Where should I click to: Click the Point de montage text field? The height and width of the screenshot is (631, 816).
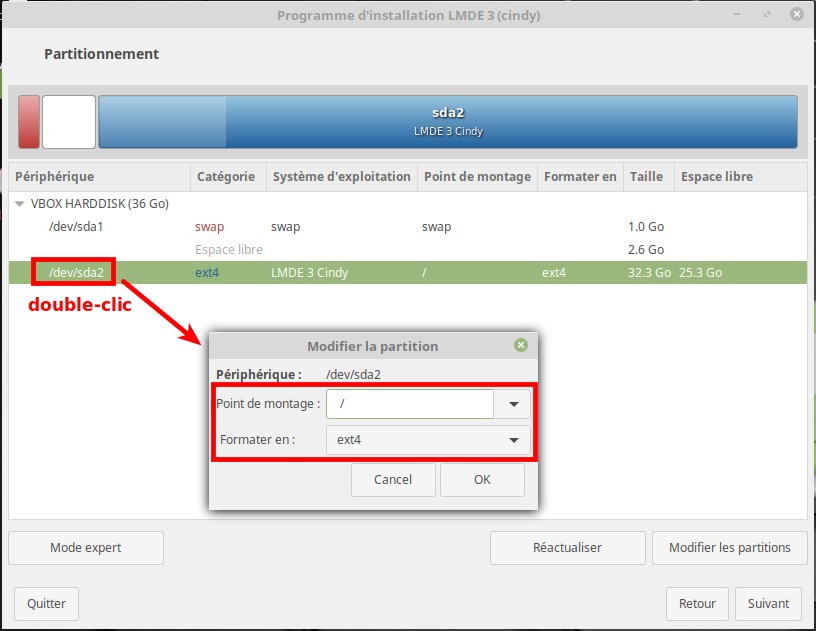pyautogui.click(x=410, y=404)
